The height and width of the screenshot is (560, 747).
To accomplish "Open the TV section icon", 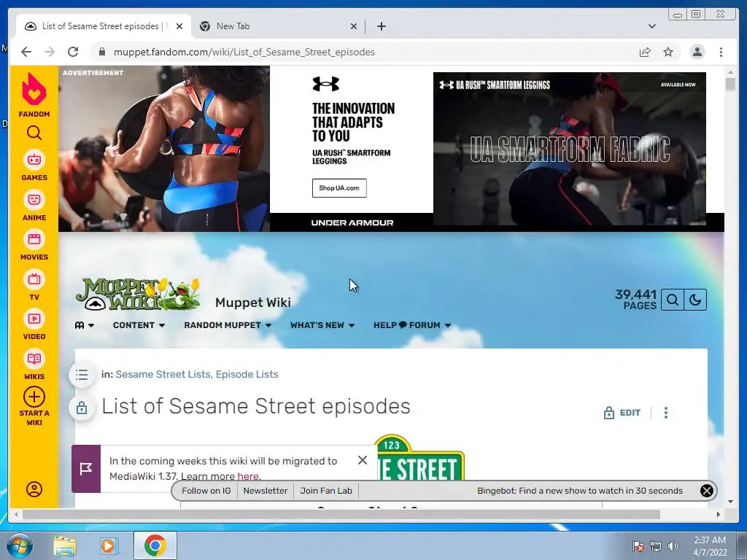I will coord(34,279).
